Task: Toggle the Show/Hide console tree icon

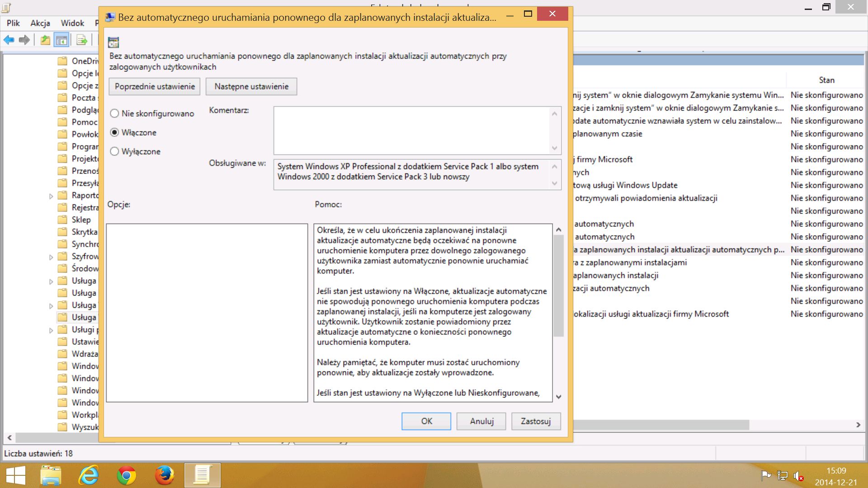Action: (61, 40)
